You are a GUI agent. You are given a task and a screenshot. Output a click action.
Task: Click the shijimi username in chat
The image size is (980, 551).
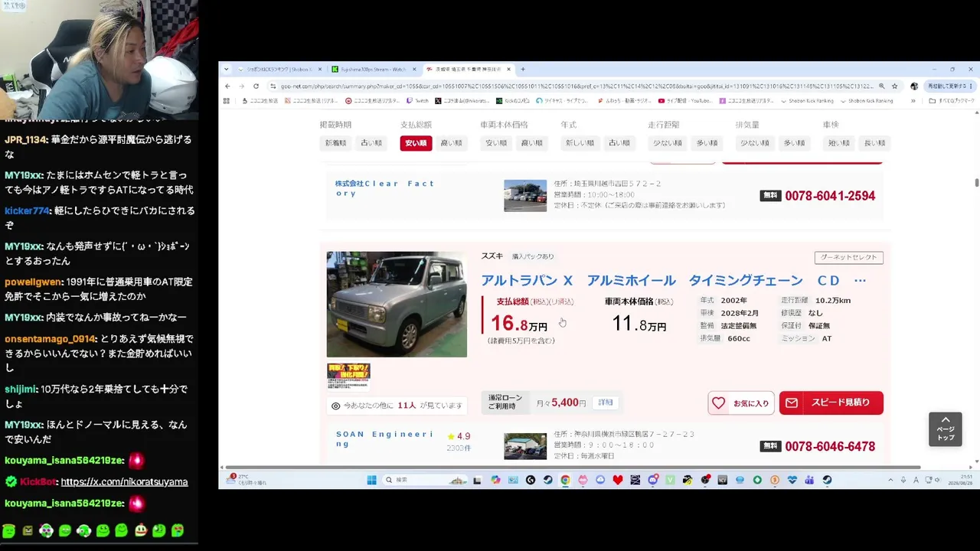pyautogui.click(x=20, y=390)
